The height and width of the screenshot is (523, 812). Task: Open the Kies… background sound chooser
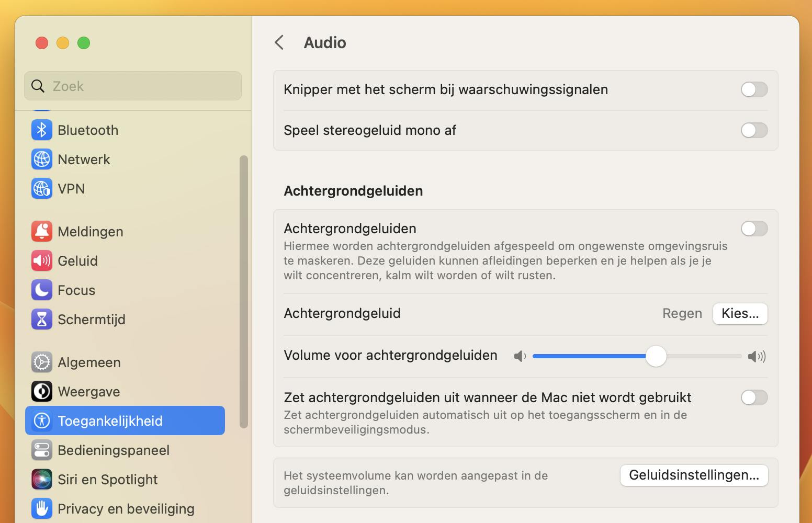(x=740, y=314)
